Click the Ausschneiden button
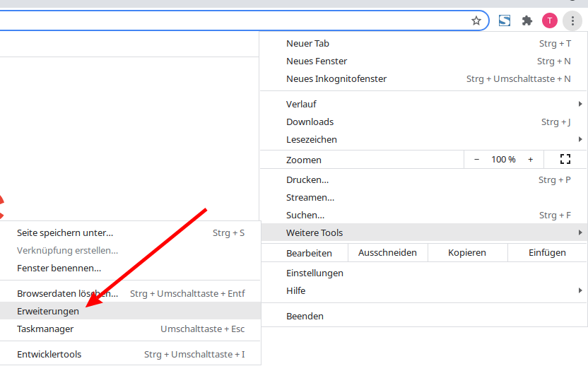588x366 pixels. pyautogui.click(x=387, y=252)
